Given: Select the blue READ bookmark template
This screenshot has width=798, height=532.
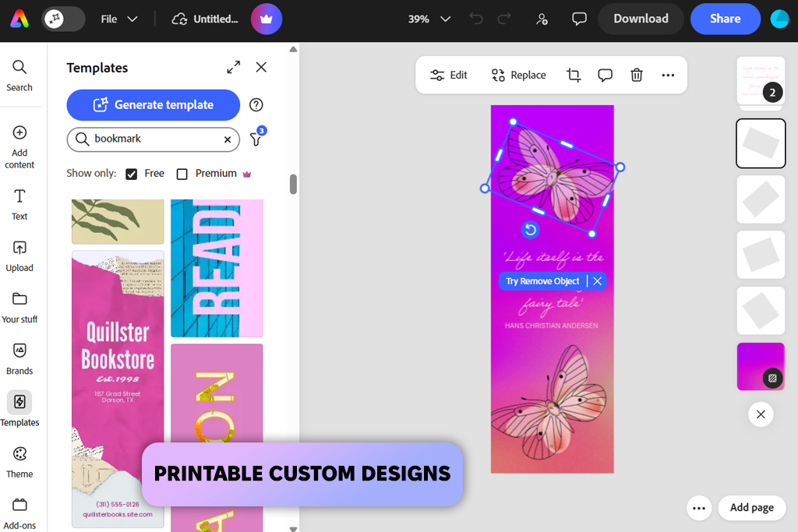Looking at the screenshot, I should pyautogui.click(x=217, y=268).
